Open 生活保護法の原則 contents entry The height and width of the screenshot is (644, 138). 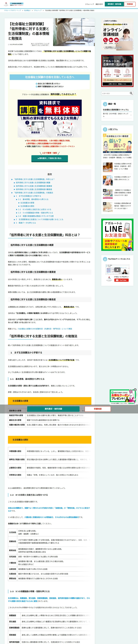tap(27, 206)
